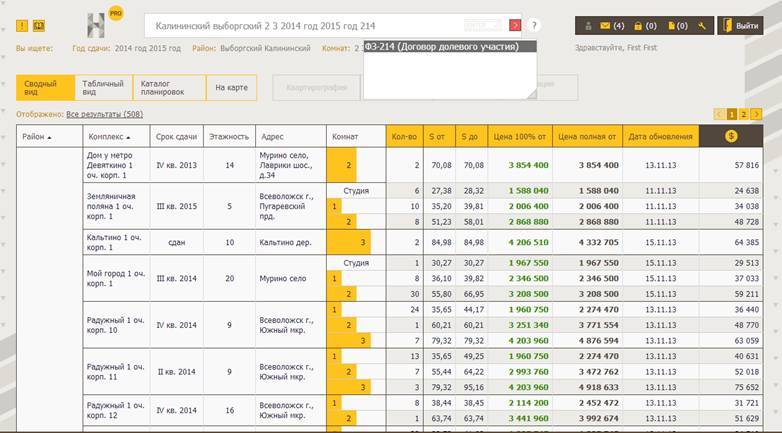
Task: Click Студия row of Мой город
Action: [356, 263]
